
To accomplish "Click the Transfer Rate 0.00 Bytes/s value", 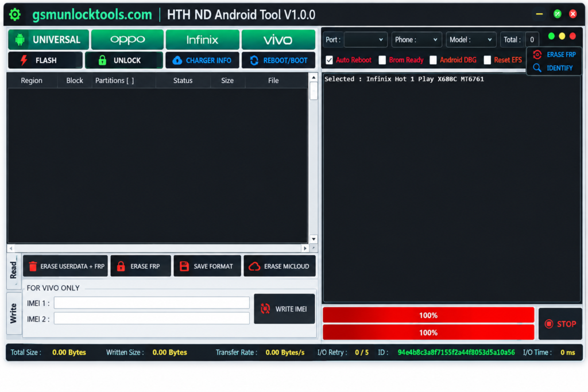I will click(285, 352).
